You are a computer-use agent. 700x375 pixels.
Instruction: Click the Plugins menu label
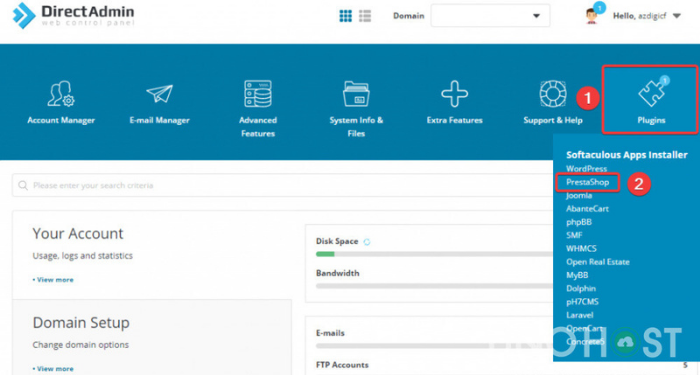coord(651,120)
